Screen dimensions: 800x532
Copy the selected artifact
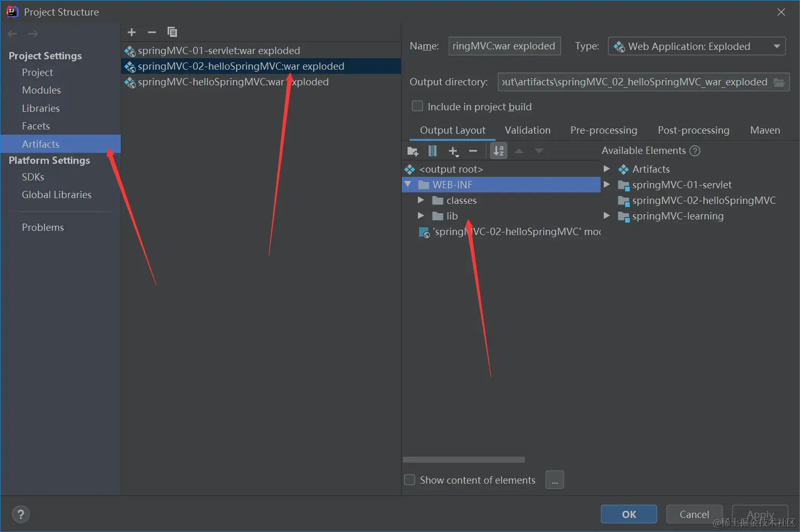coord(172,32)
